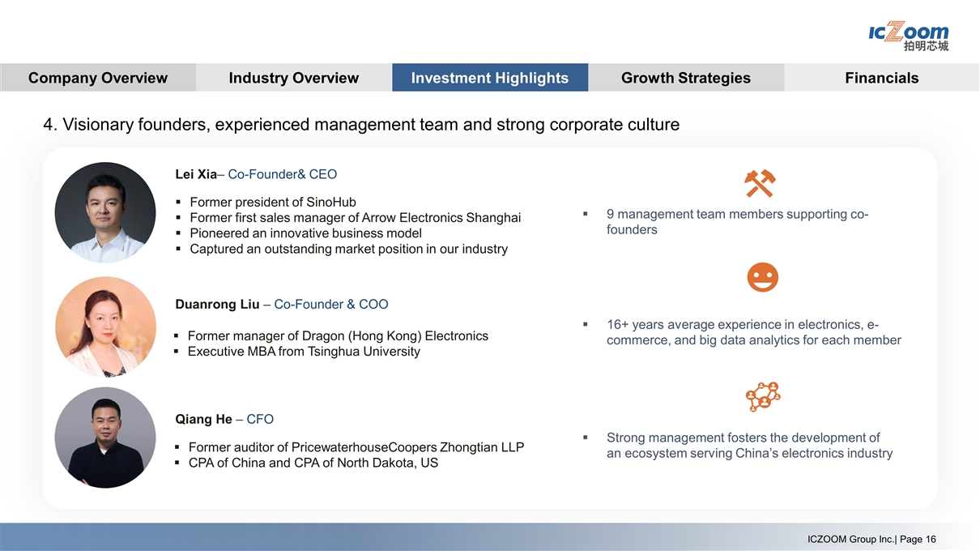This screenshot has height=551, width=980.
Task: Click Qiang He's portrait photo
Action: point(105,438)
